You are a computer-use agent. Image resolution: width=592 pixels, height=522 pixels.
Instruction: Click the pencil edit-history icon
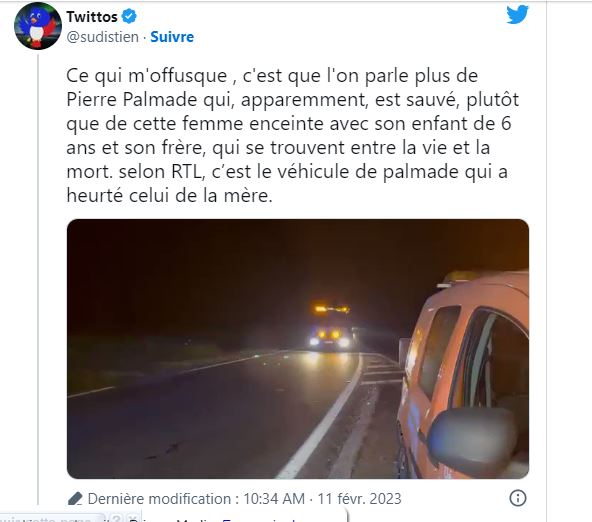(x=75, y=499)
